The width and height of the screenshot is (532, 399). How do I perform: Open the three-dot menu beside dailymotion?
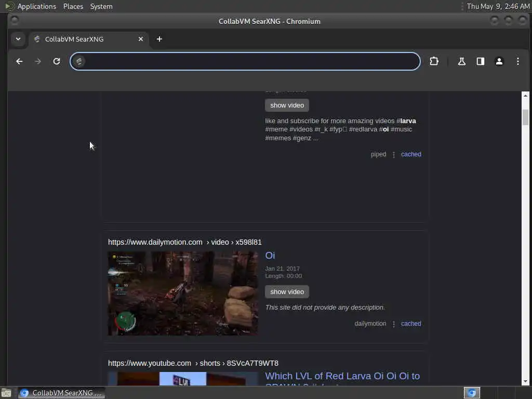(x=394, y=324)
